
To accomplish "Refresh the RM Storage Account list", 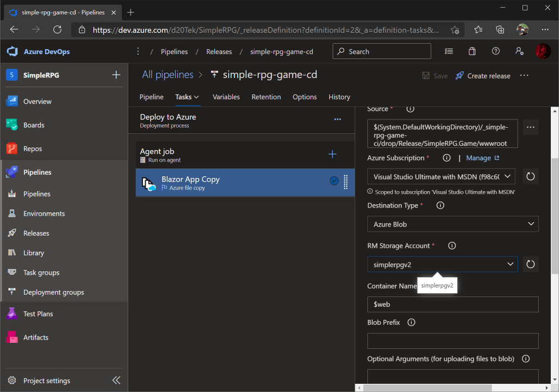I will coord(530,264).
